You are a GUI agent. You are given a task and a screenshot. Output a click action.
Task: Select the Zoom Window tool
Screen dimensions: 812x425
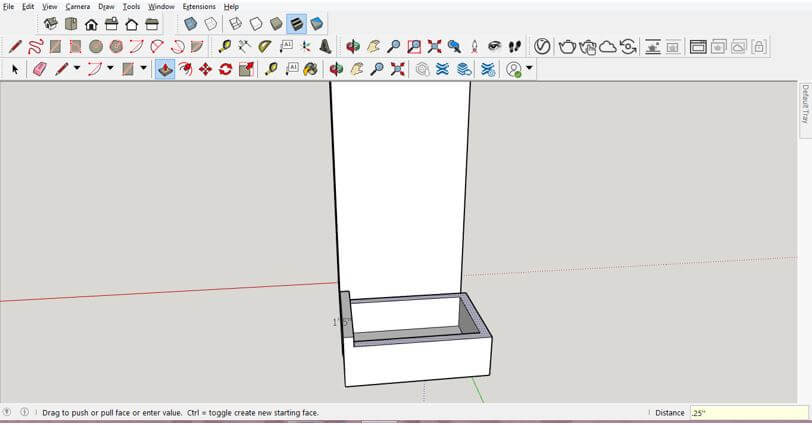[414, 47]
